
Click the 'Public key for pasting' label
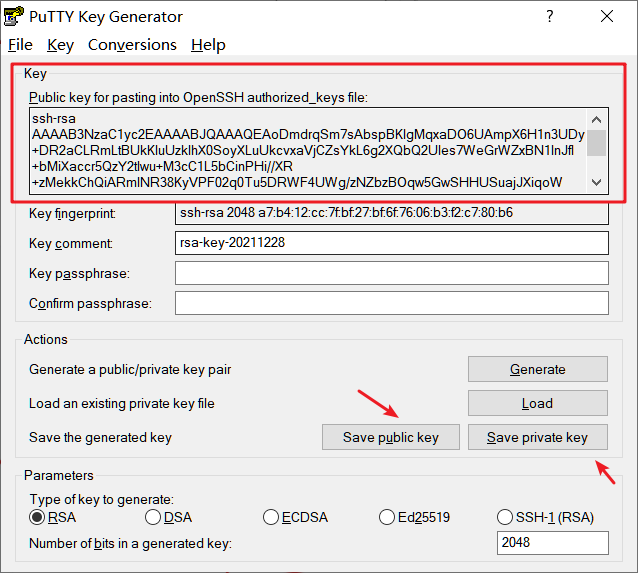[198, 98]
